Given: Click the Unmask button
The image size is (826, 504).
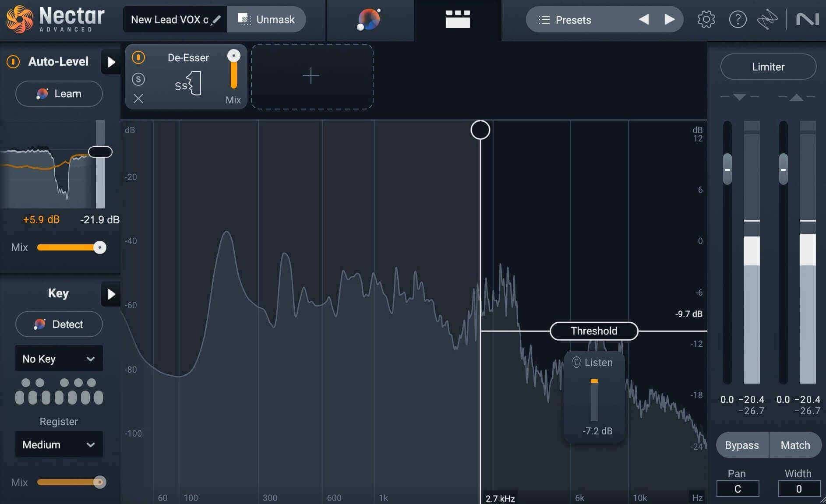Looking at the screenshot, I should (x=266, y=19).
